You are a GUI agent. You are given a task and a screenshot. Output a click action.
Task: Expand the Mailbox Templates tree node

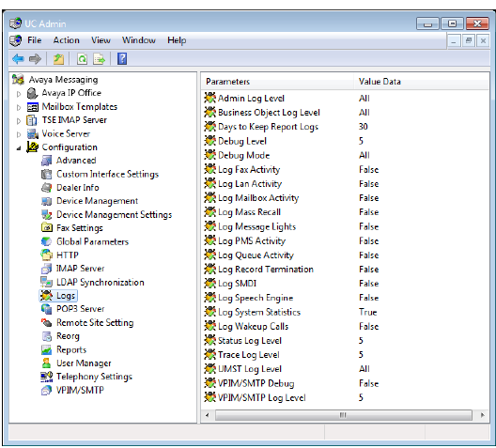[19, 107]
